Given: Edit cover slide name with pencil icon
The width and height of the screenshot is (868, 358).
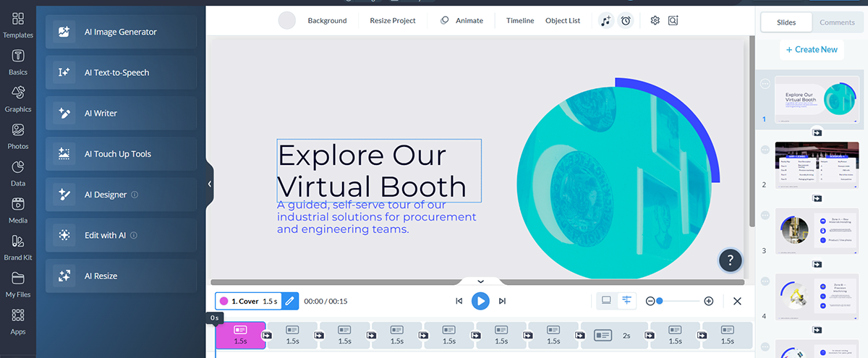Looking at the screenshot, I should 289,301.
